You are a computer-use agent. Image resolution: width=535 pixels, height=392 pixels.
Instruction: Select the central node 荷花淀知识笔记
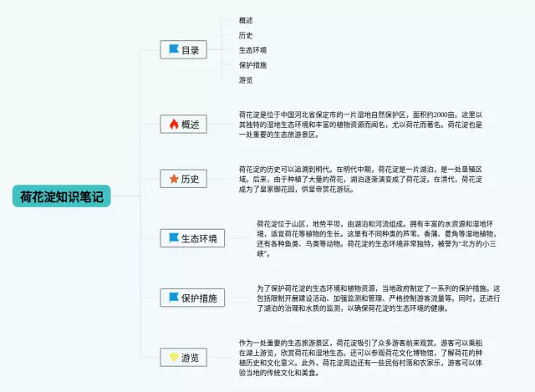pos(61,196)
